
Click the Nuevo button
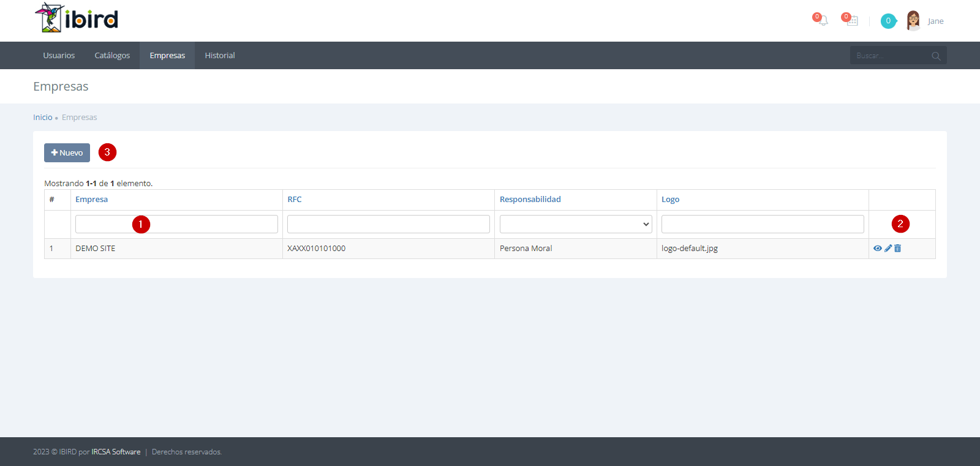pos(67,152)
